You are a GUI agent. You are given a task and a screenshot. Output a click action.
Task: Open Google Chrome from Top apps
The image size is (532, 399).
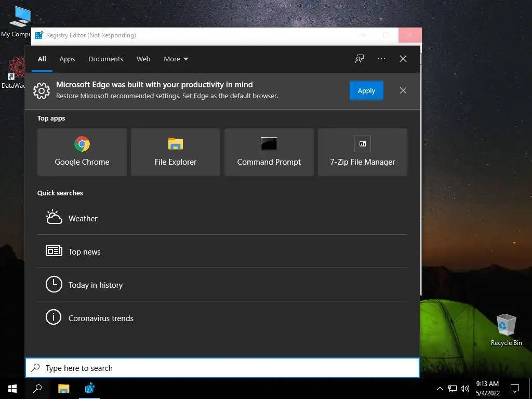[x=82, y=152]
